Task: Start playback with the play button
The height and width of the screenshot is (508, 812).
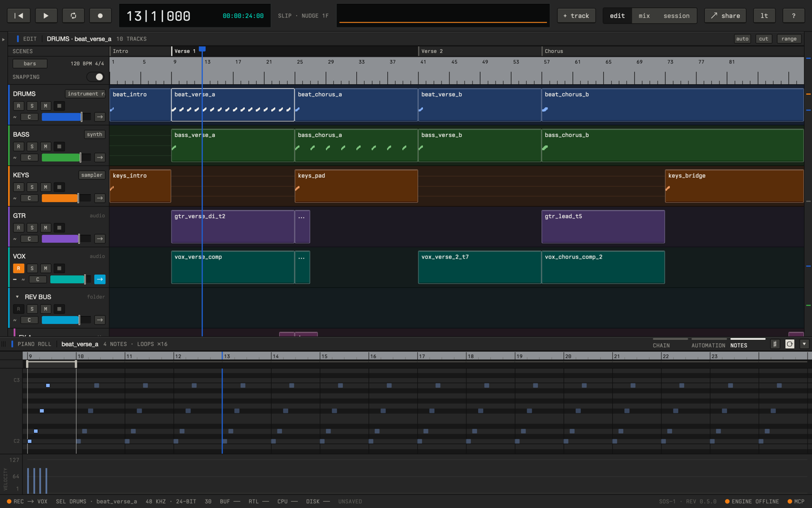Action: coord(46,16)
